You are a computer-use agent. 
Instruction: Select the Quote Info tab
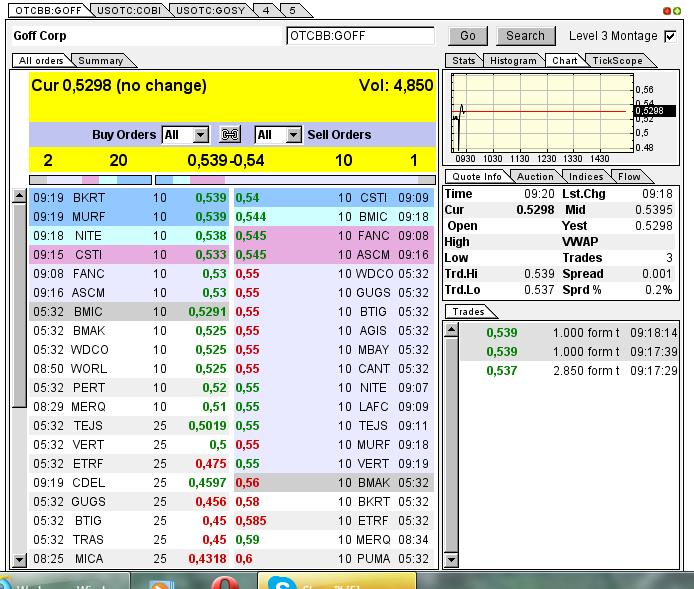coord(477,177)
